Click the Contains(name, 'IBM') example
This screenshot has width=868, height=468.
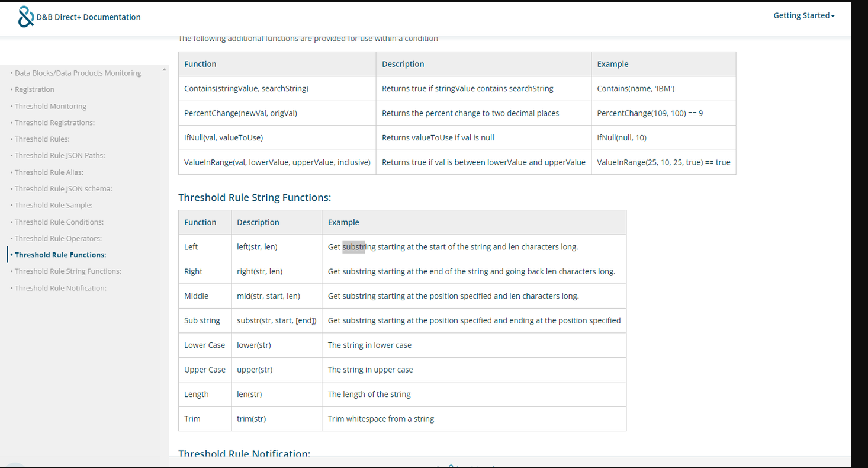663,89
